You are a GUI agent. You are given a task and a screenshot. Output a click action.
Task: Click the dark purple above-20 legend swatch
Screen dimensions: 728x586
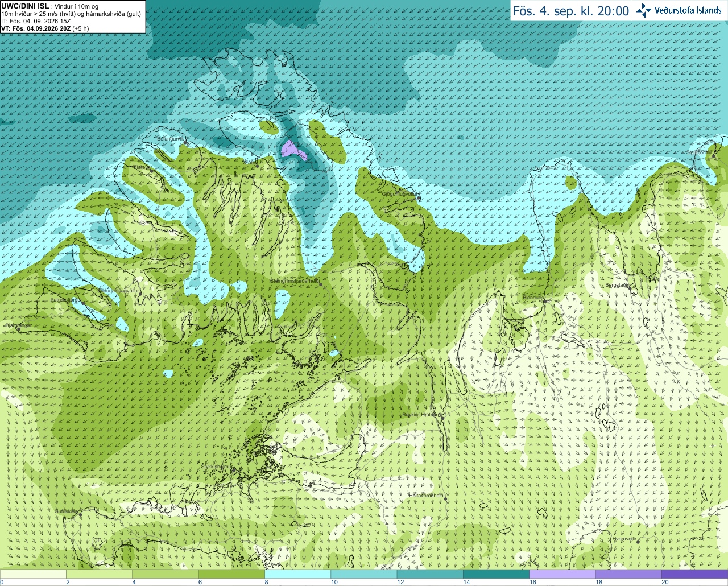click(694, 574)
